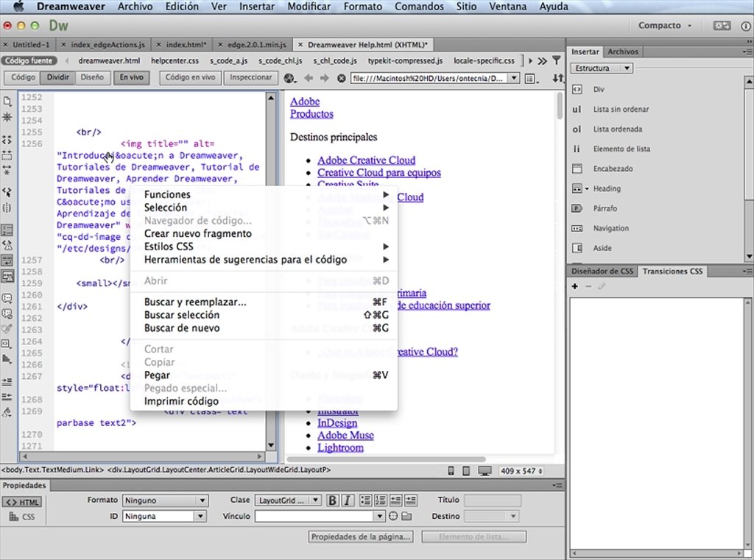
Task: Insert an Aside element
Action: (x=602, y=248)
